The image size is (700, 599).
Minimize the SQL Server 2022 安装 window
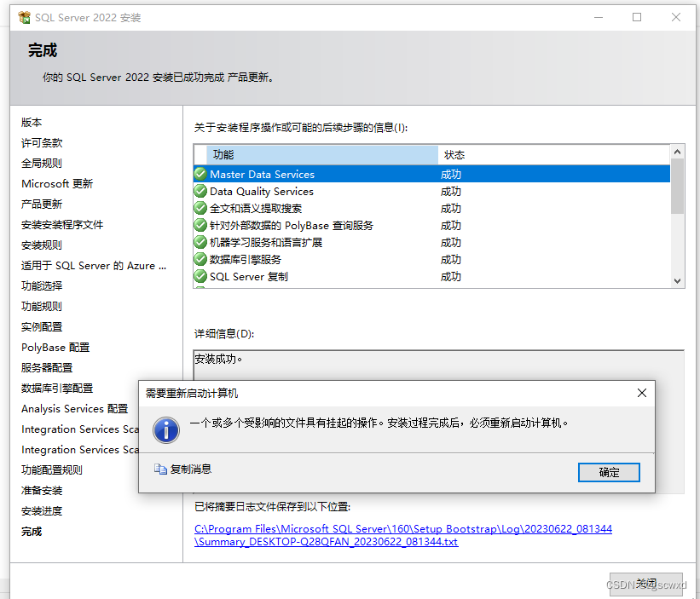[599, 17]
